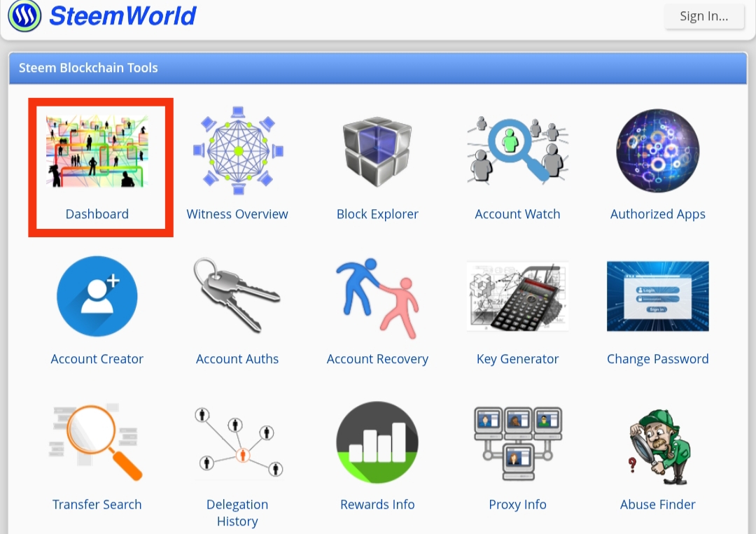The height and width of the screenshot is (534, 756).
Task: Follow the Delegation History text link
Action: [x=237, y=513]
